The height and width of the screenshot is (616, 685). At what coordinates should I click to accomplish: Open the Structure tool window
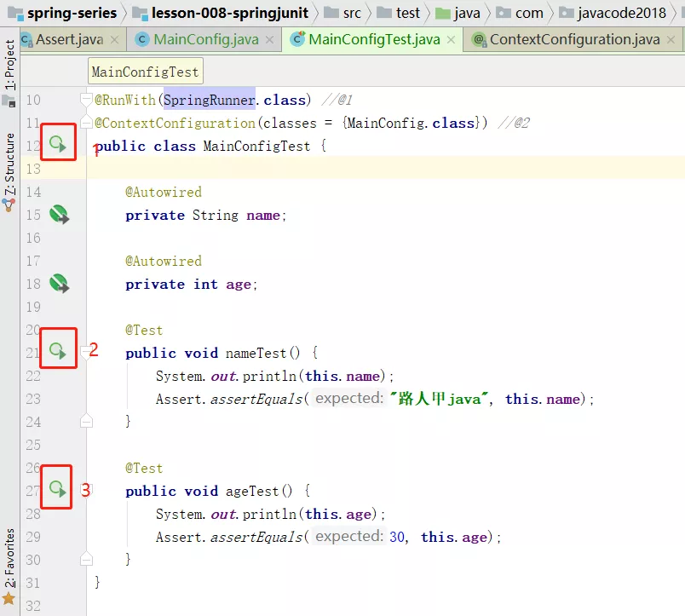(9, 166)
